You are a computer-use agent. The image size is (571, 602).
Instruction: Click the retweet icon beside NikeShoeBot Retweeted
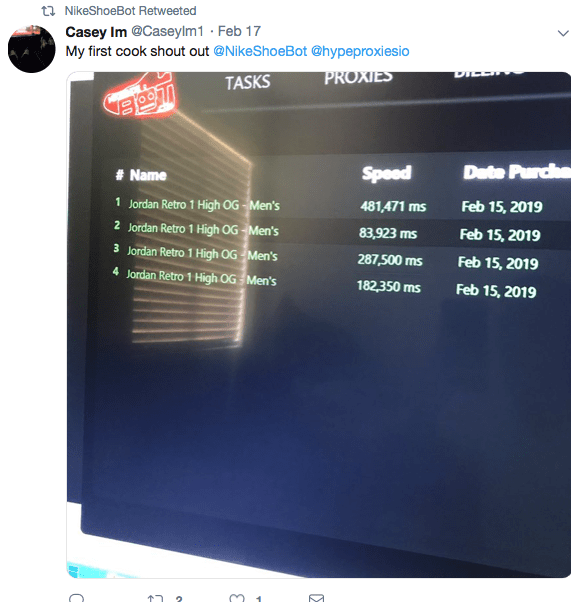coord(48,11)
